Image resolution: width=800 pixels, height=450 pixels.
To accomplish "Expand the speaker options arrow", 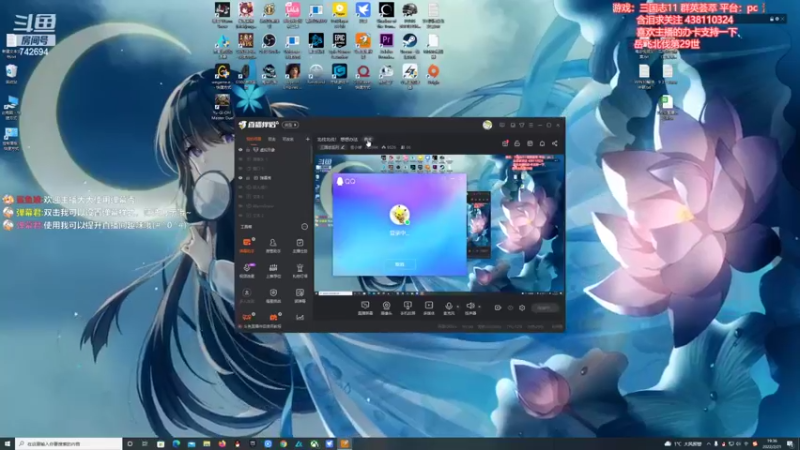I will pyautogui.click(x=479, y=307).
